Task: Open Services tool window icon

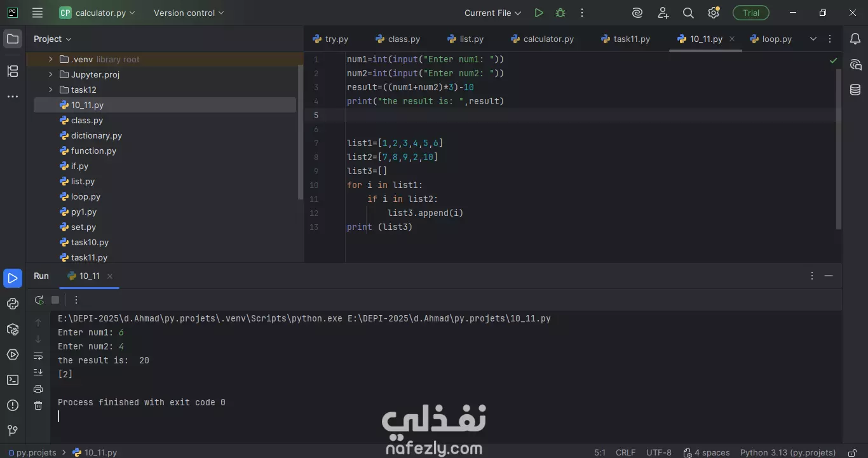Action: tap(13, 354)
